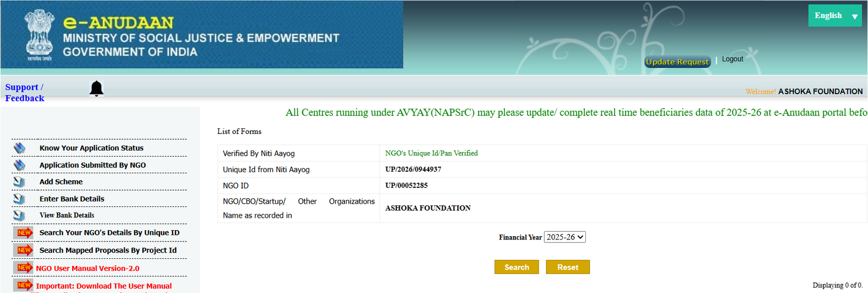Viewport: 868px width, 293px height.
Task: Click NEW badge beside NGO User Manual Version-2.0
Action: (x=24, y=268)
